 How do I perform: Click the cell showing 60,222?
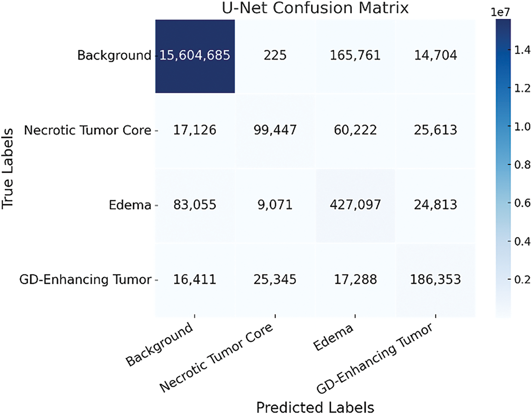355,131
